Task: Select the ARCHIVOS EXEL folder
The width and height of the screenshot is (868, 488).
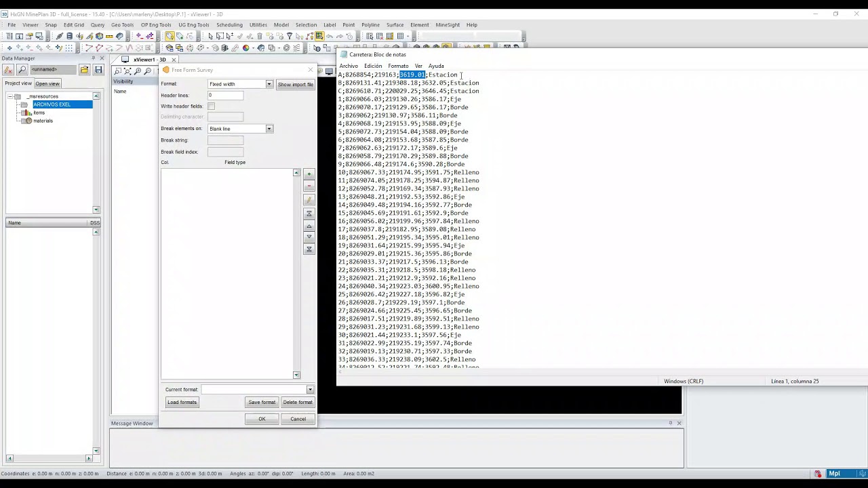Action: pos(62,104)
